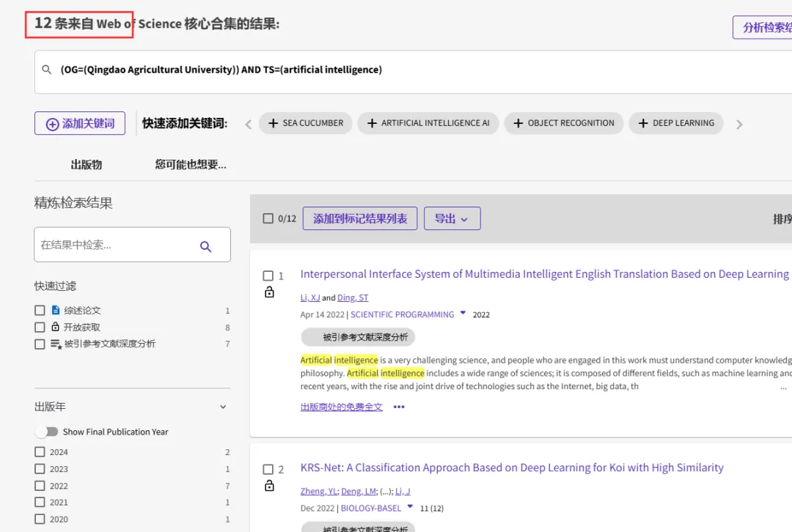Click the 综述论文 document icon
Viewport: 792px width, 532px height.
click(x=56, y=310)
